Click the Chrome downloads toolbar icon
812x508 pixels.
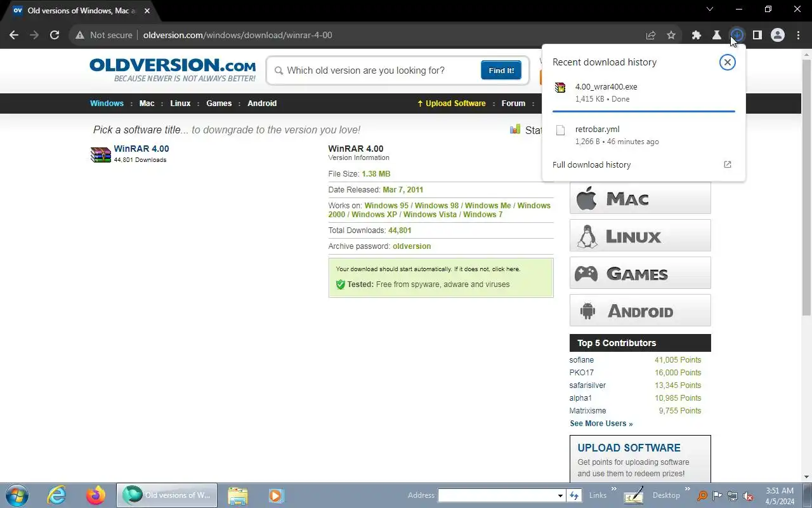737,35
